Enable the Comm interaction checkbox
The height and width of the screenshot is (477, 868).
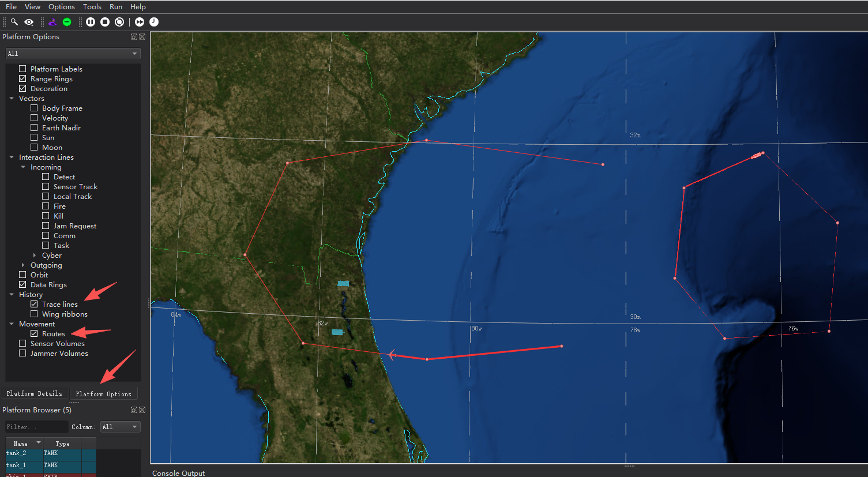click(x=46, y=235)
